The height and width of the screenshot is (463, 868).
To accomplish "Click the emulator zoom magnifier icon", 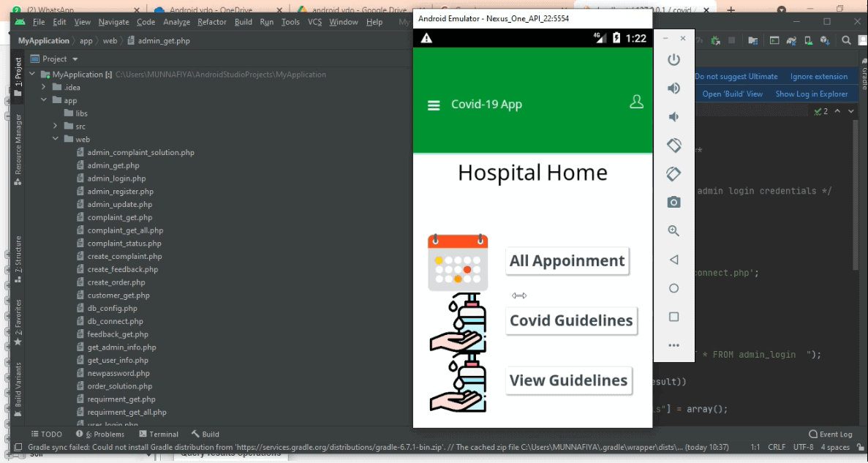I will click(x=673, y=230).
